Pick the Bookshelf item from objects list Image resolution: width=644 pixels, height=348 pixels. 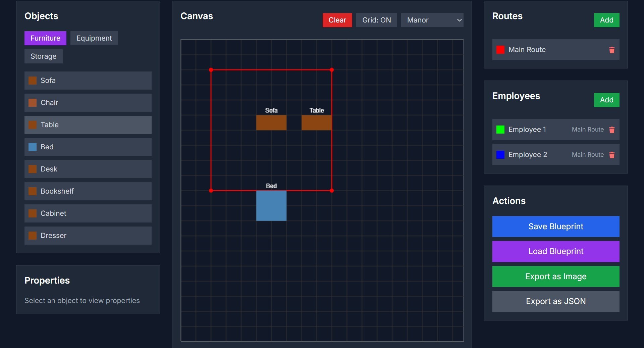pyautogui.click(x=88, y=191)
